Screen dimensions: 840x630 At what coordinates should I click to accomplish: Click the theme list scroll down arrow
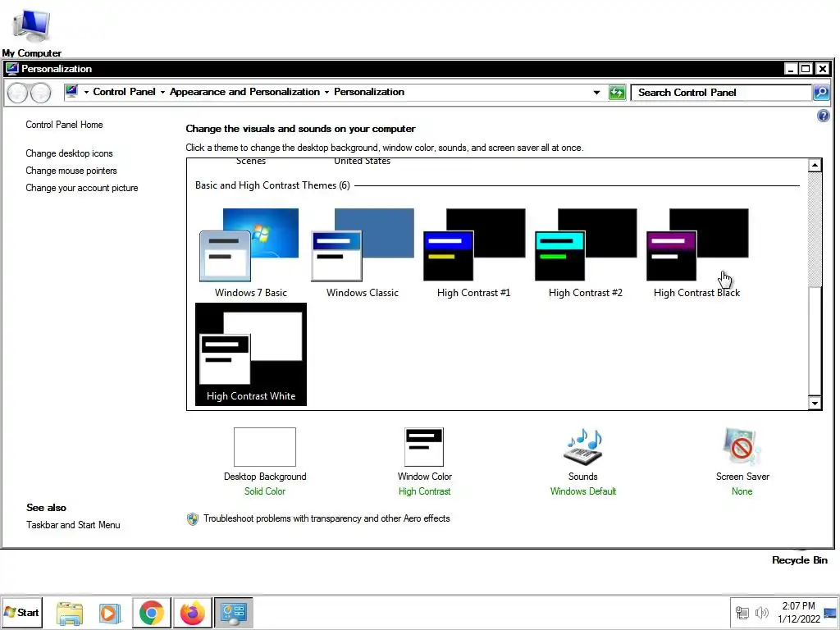coord(815,404)
